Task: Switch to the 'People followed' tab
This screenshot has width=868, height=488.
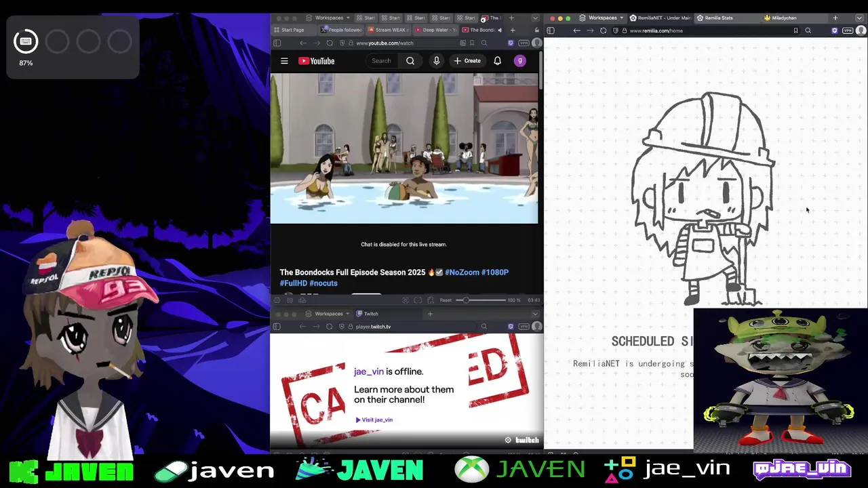Action: click(x=341, y=30)
